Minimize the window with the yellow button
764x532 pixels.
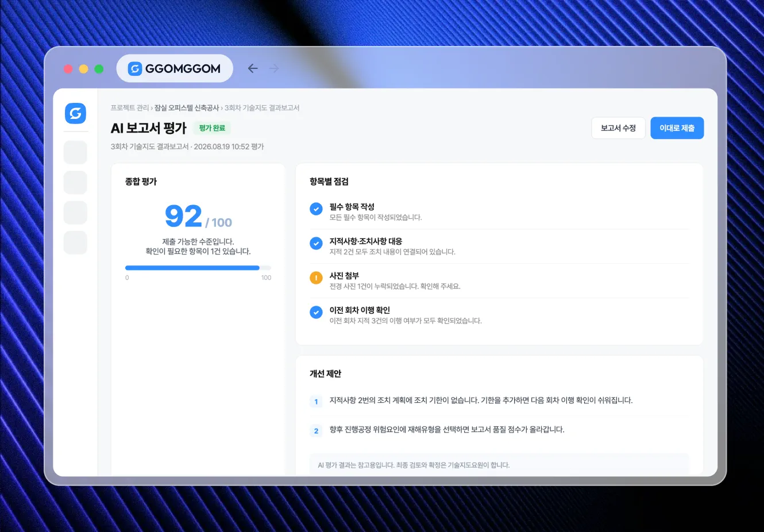[83, 69]
